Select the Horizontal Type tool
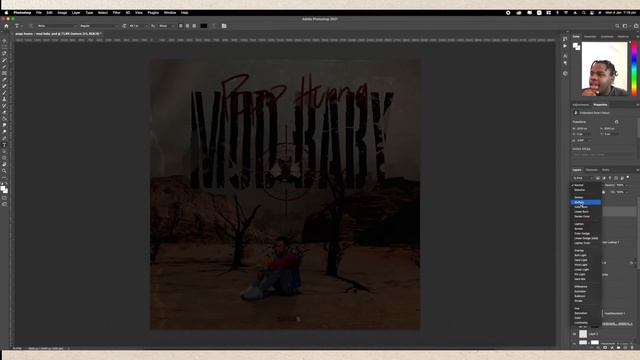Image resolution: width=640 pixels, height=360 pixels. click(x=4, y=145)
